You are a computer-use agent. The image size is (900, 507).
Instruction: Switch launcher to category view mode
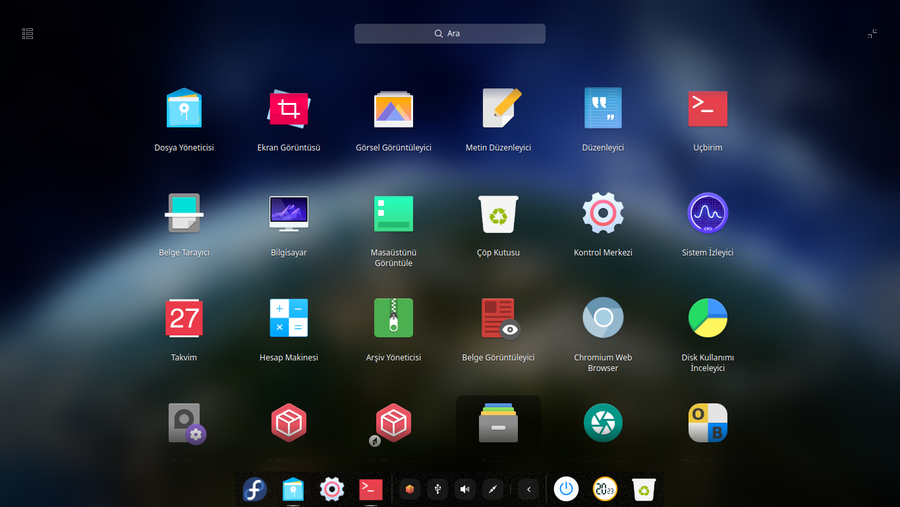coord(28,34)
